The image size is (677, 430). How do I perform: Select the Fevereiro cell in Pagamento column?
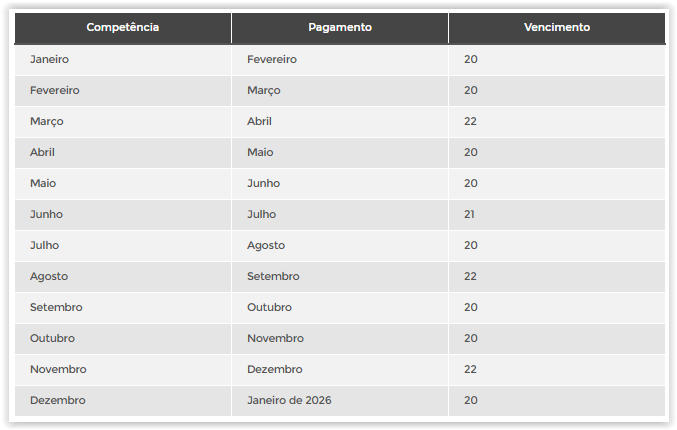click(x=272, y=59)
